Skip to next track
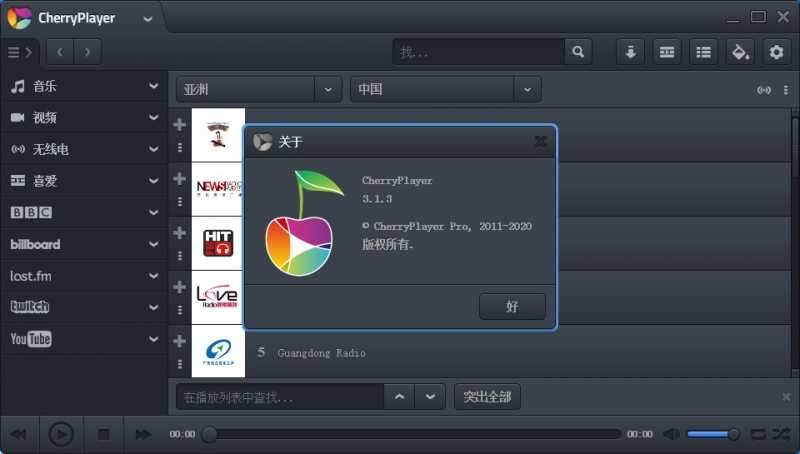This screenshot has height=454, width=800. [x=143, y=435]
